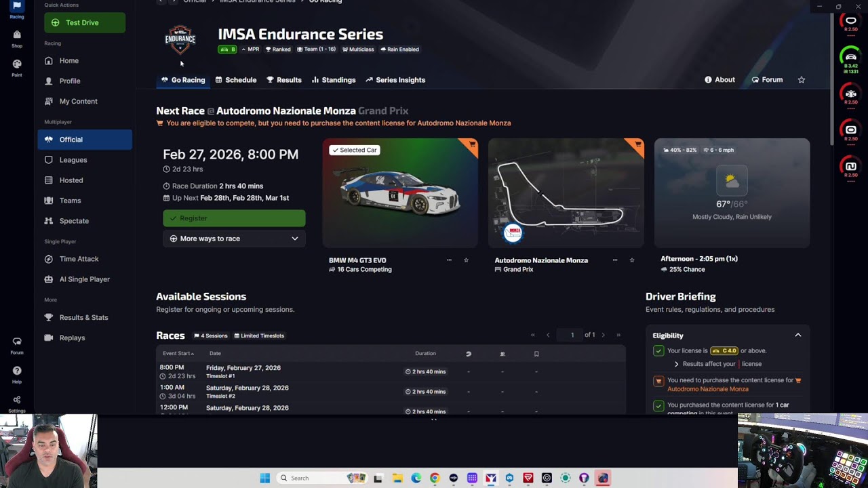This screenshot has width=868, height=488.
Task: Sort races by the Event Start column
Action: tap(178, 353)
